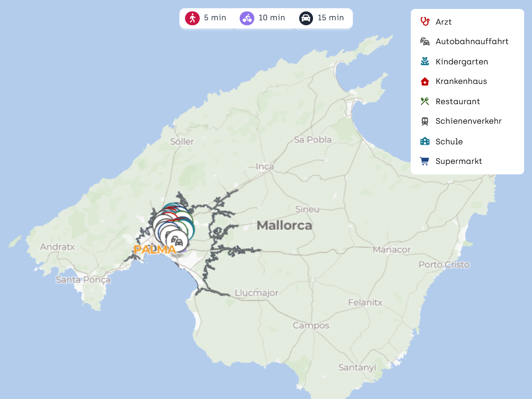Screen dimensions: 532x399
Task: Click the Mallorca island label on map
Action: pyautogui.click(x=284, y=225)
